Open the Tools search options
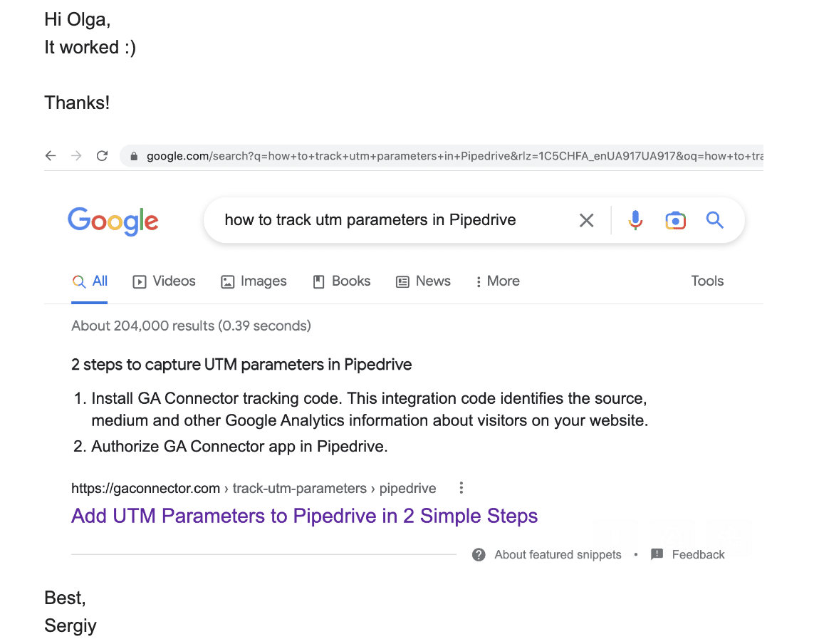 coord(707,281)
